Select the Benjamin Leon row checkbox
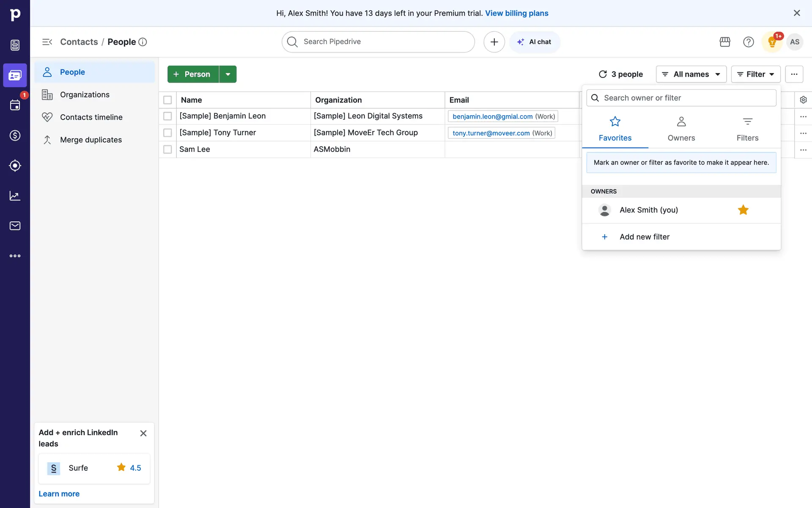812x508 pixels. pyautogui.click(x=167, y=116)
